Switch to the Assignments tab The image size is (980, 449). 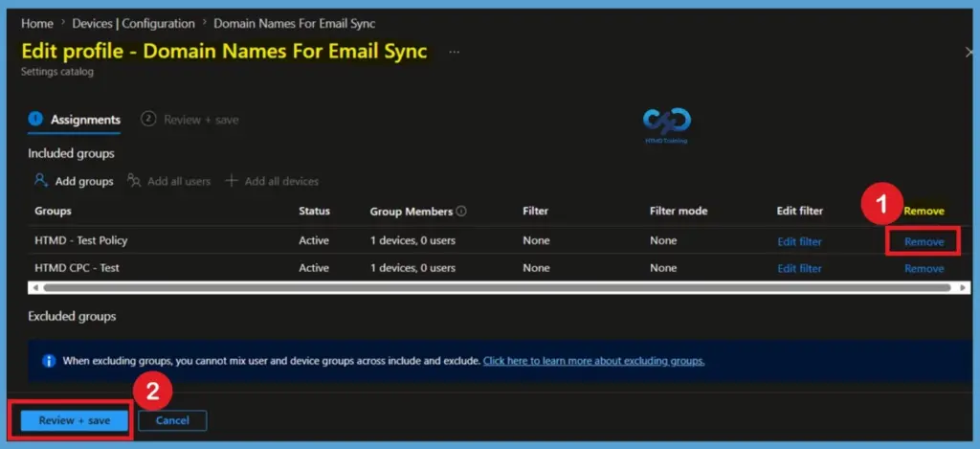point(75,120)
